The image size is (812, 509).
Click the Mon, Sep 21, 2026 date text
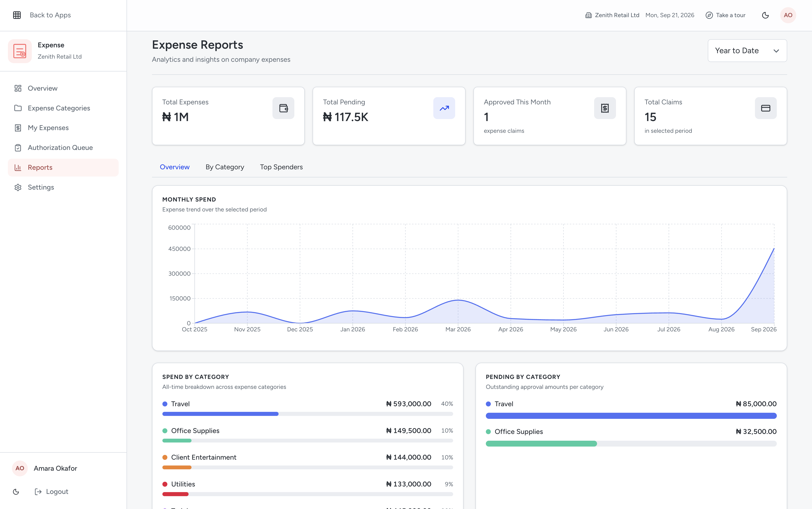tap(669, 15)
